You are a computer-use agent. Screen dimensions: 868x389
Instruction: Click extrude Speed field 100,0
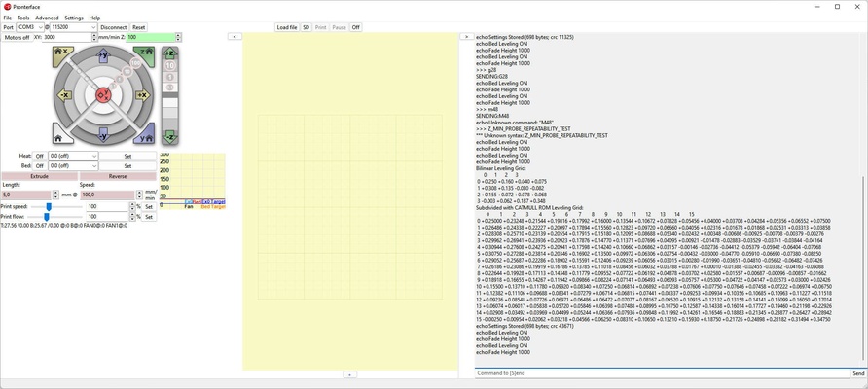coord(107,194)
